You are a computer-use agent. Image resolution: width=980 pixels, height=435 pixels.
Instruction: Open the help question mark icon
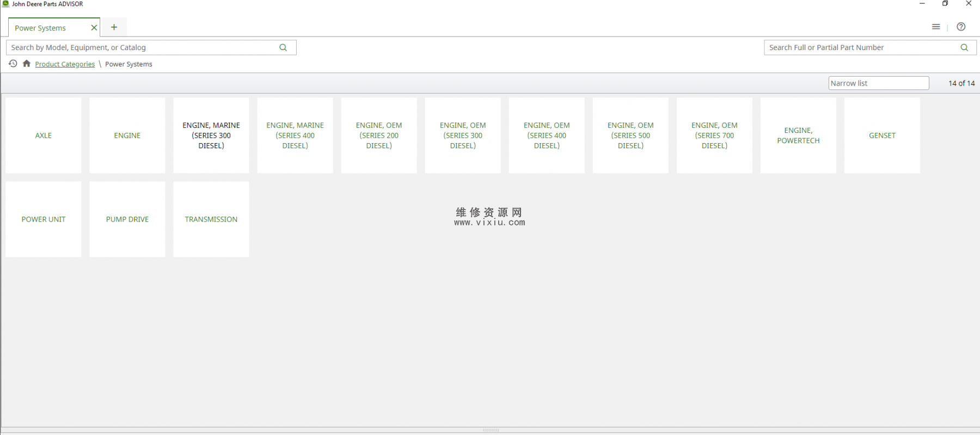pyautogui.click(x=961, y=27)
